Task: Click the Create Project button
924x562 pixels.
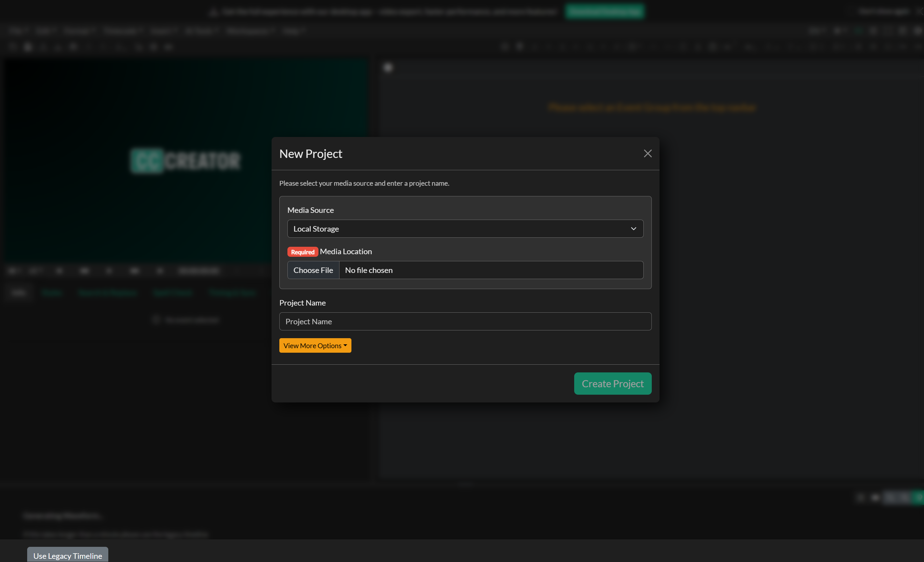Action: tap(612, 383)
